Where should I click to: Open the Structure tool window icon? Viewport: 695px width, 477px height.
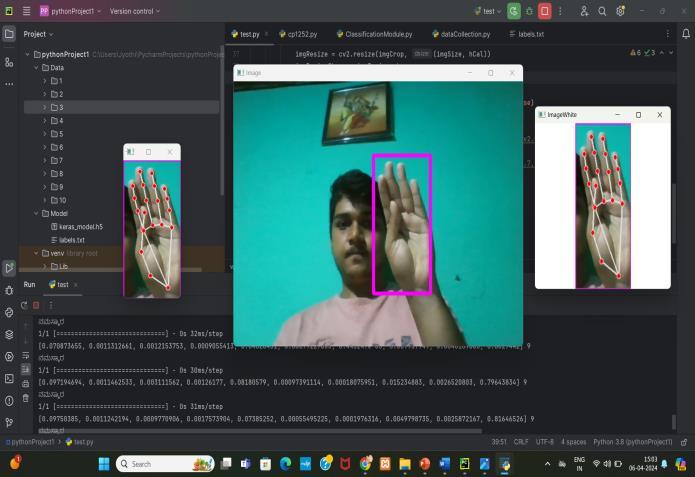point(9,62)
